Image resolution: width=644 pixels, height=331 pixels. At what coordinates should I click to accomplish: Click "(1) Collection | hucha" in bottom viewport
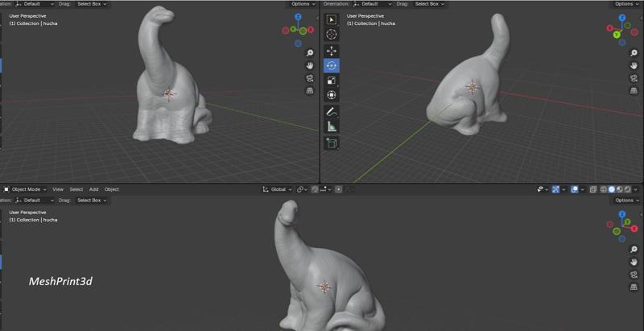pyautogui.click(x=33, y=220)
